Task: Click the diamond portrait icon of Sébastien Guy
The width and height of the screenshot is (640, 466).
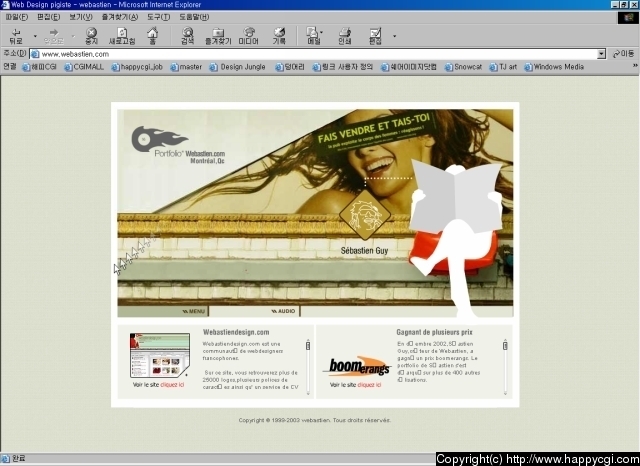Action: (364, 215)
